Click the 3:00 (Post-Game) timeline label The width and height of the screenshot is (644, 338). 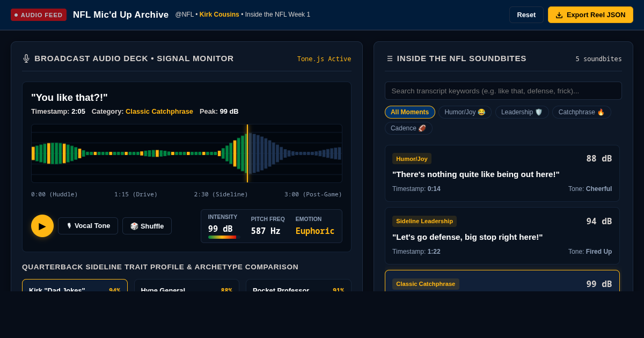(313, 194)
